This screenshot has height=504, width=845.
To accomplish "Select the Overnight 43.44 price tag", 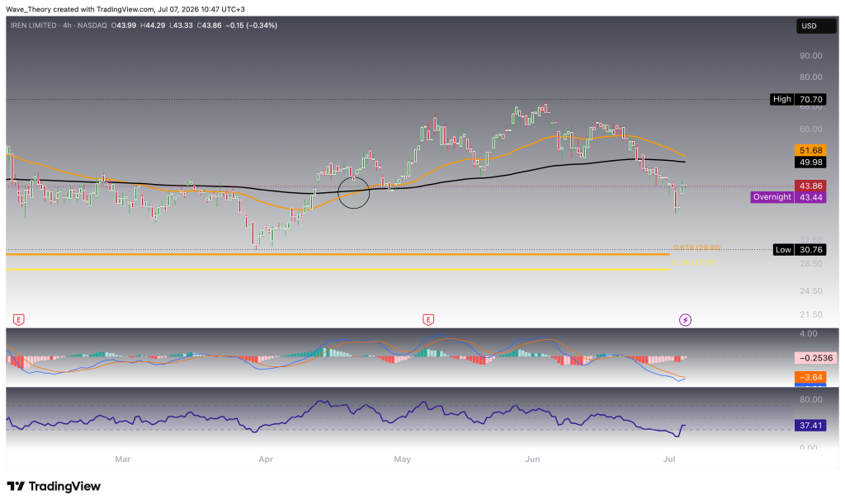I will tap(788, 197).
